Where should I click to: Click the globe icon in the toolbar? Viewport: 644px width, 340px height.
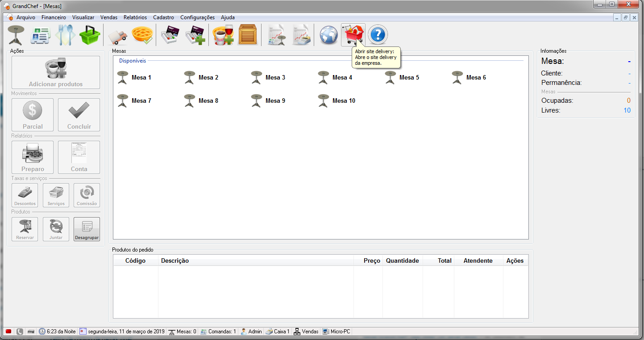328,35
